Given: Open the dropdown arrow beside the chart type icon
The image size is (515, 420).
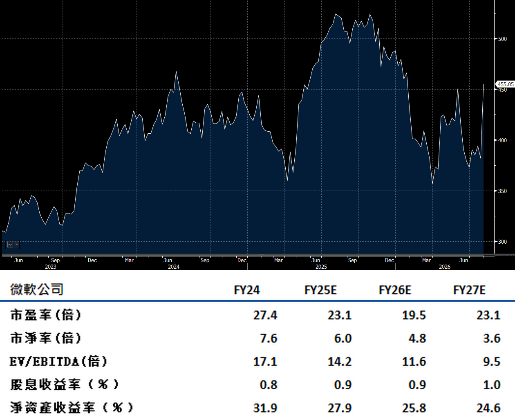Looking at the screenshot, I should coord(17,245).
